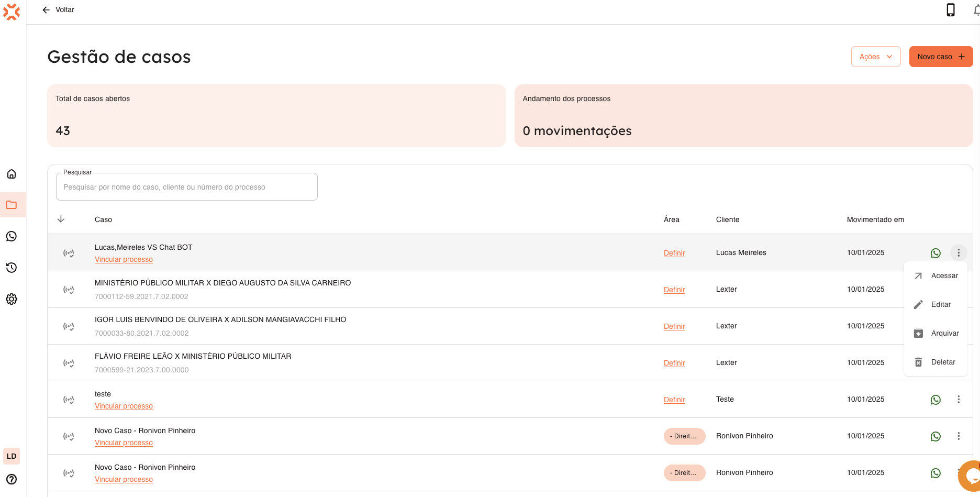Screen dimensions: 980x497
Task: Click the Pesquisar search input field
Action: coord(187,187)
